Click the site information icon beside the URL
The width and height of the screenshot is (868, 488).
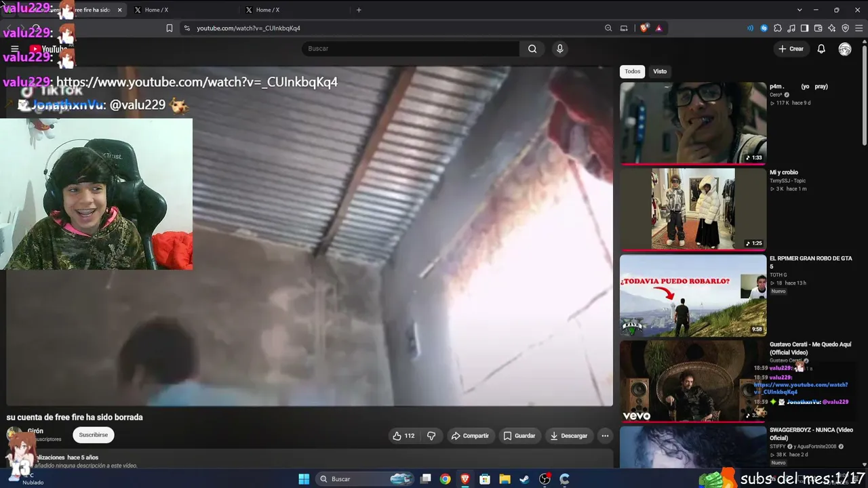pos(186,28)
